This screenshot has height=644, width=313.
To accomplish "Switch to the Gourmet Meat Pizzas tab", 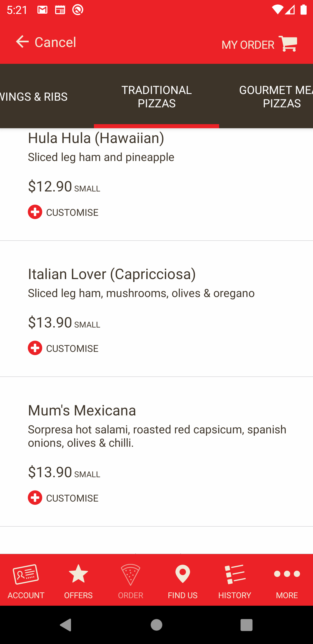I will (x=276, y=97).
